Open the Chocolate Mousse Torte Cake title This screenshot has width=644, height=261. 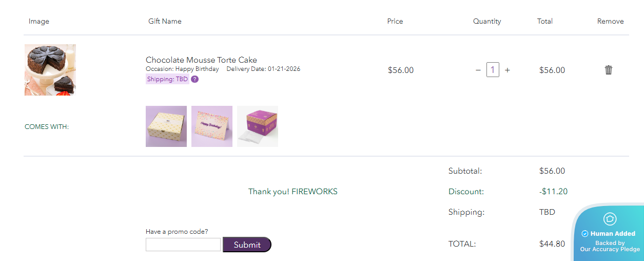pyautogui.click(x=201, y=60)
